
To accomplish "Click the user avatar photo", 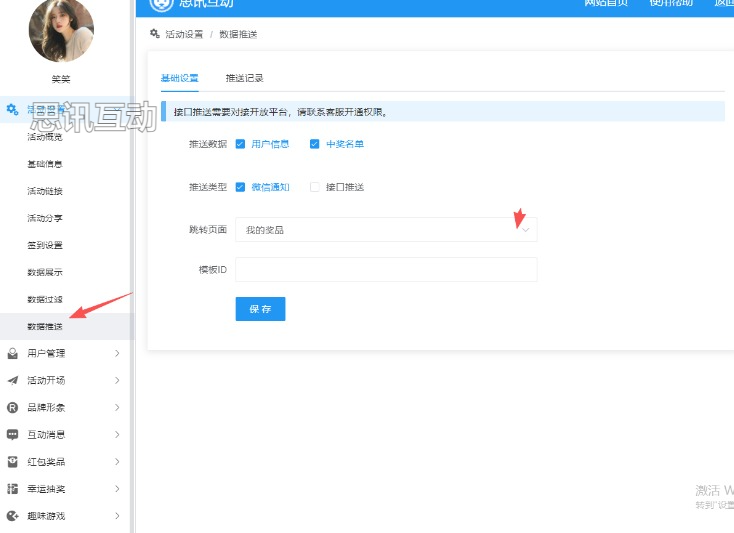I will [61, 30].
